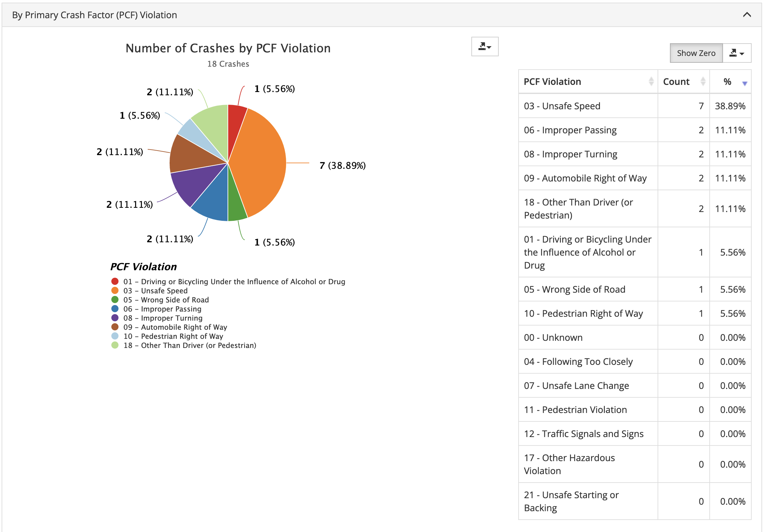The height and width of the screenshot is (532, 765).
Task: Toggle Unsafe Speed legend marker
Action: pos(115,291)
